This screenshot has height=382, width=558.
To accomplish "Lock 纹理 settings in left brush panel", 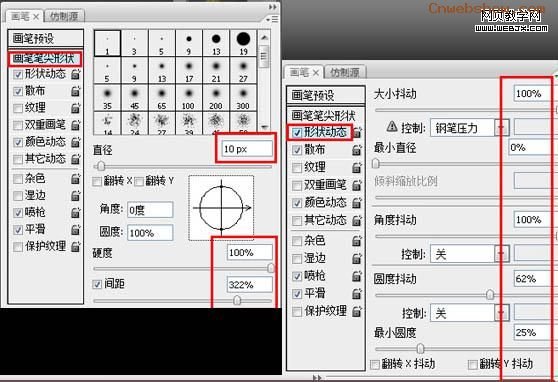I will coord(75,108).
